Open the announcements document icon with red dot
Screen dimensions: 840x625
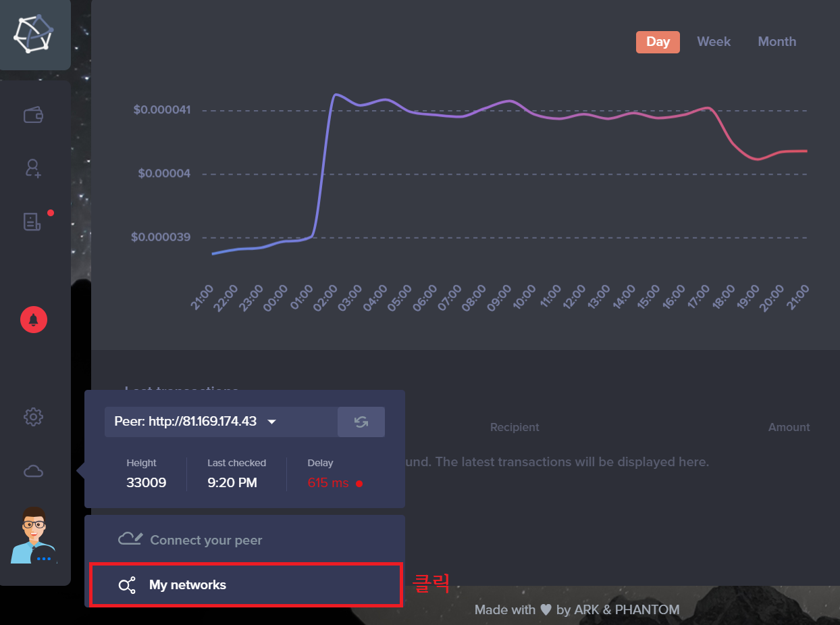[33, 221]
